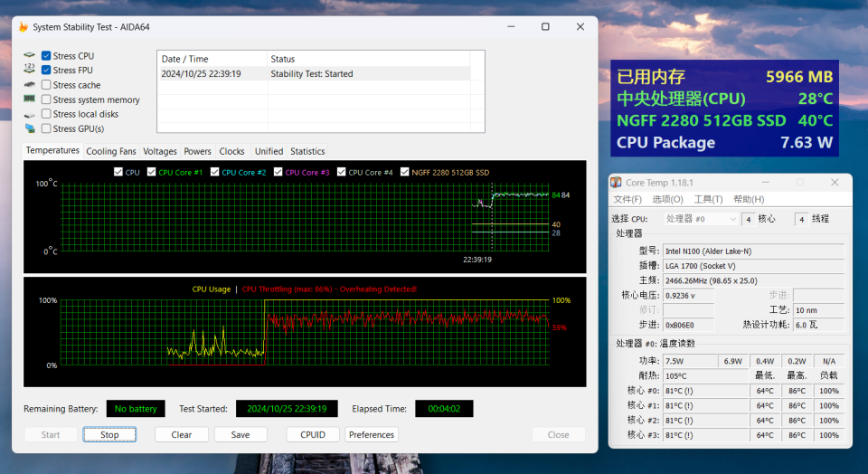Click the disk drive icon beside Stress local disks

29,115
